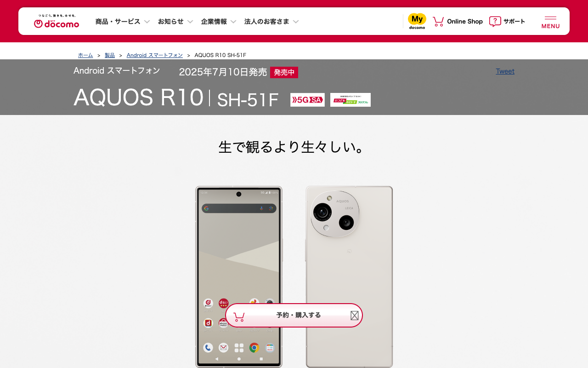
Task: Click the cart icon in 予約・購入する button
Action: click(239, 316)
